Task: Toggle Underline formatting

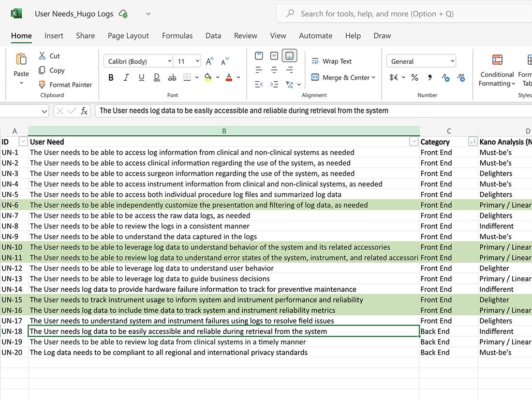Action: (142, 77)
